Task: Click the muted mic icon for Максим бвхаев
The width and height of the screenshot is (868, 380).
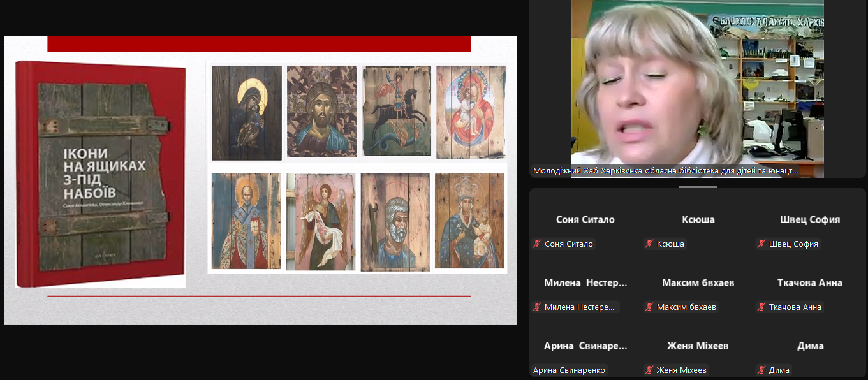Action: click(x=649, y=307)
